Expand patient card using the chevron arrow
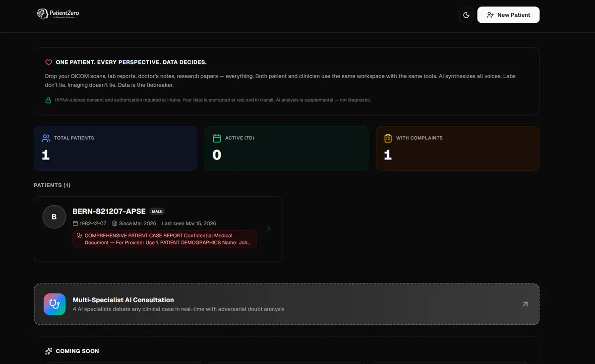 pyautogui.click(x=269, y=229)
